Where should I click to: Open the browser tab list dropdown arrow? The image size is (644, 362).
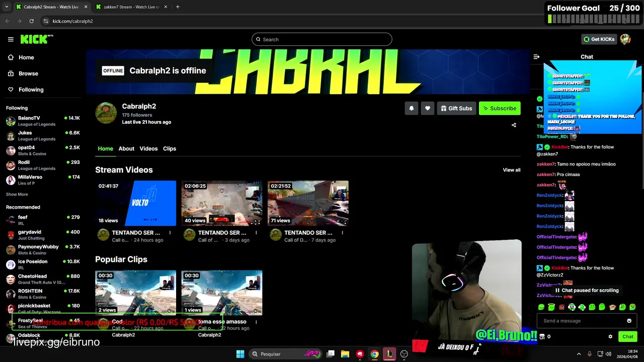(x=6, y=7)
